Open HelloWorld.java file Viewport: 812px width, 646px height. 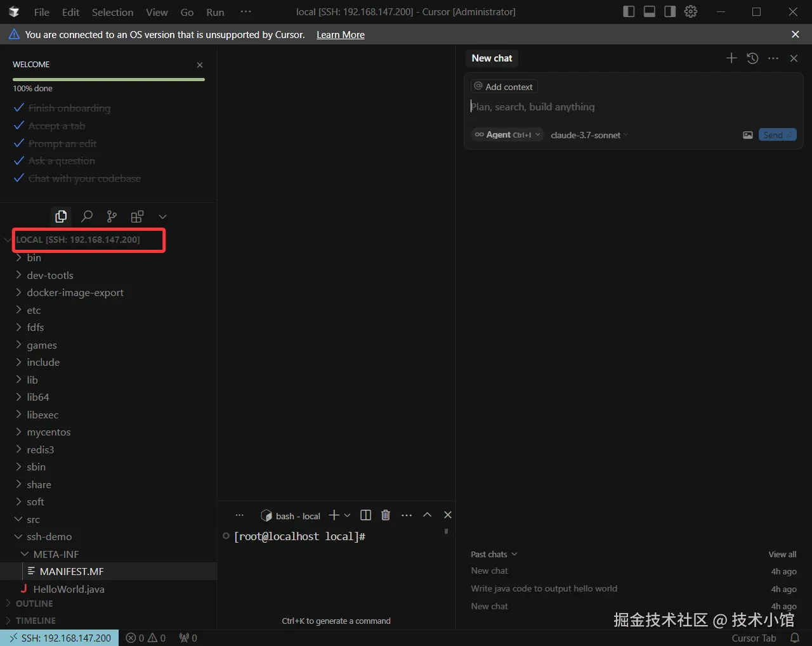click(x=108, y=589)
